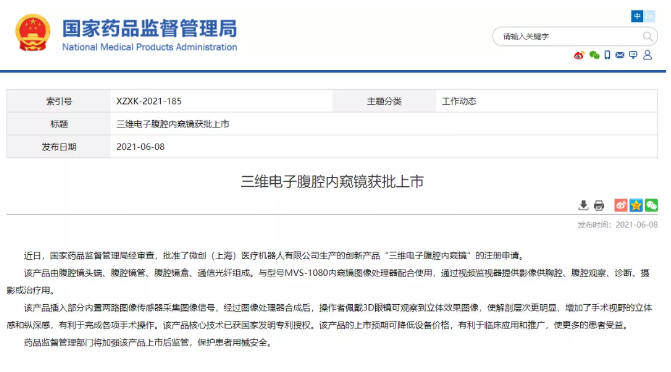Click the national emblem logo in the header

point(33,33)
